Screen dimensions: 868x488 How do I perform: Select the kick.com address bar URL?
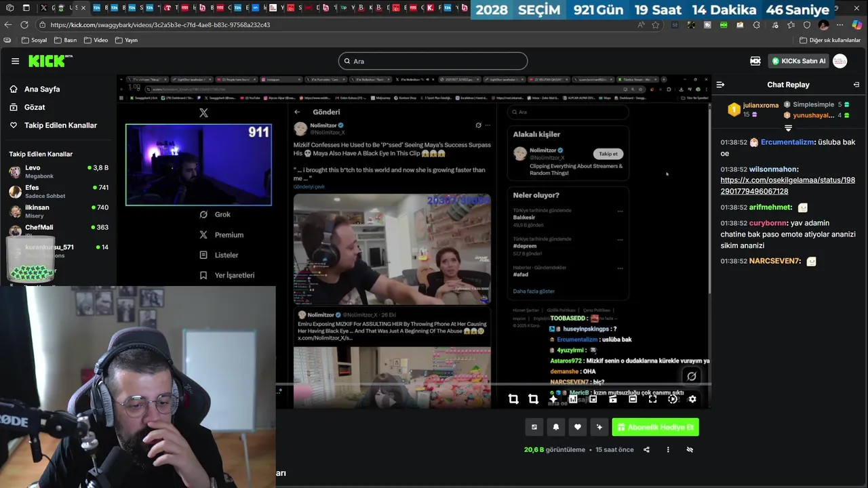coord(160,24)
